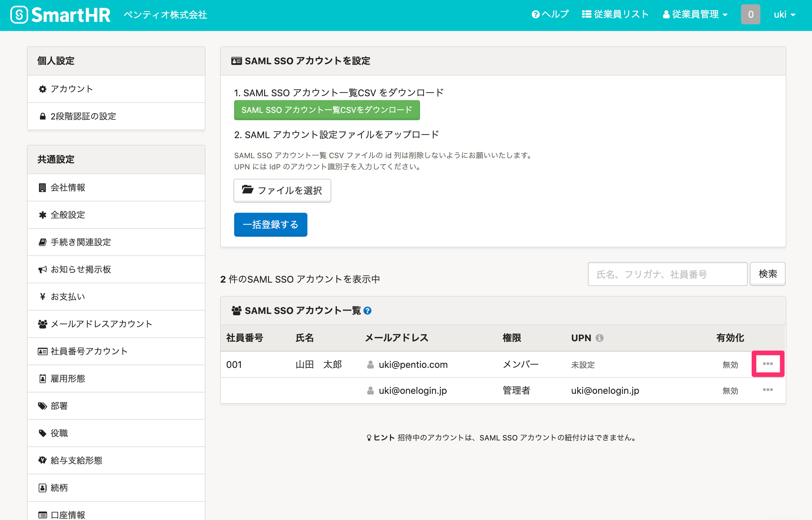
Task: Open 従業員リスト in the header
Action: pos(615,14)
